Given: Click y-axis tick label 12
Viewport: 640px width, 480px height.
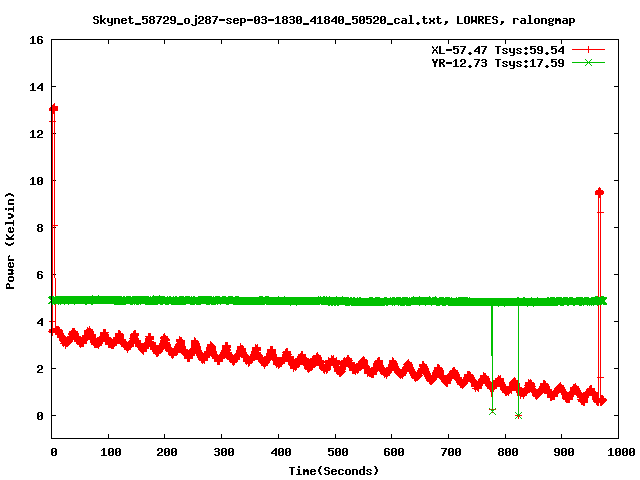Looking at the screenshot, I should (x=36, y=134).
